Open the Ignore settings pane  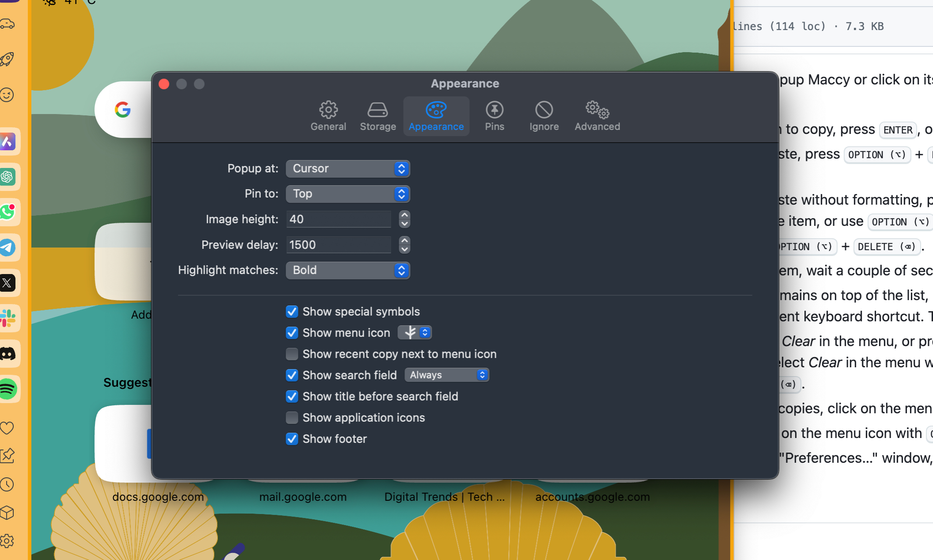544,116
